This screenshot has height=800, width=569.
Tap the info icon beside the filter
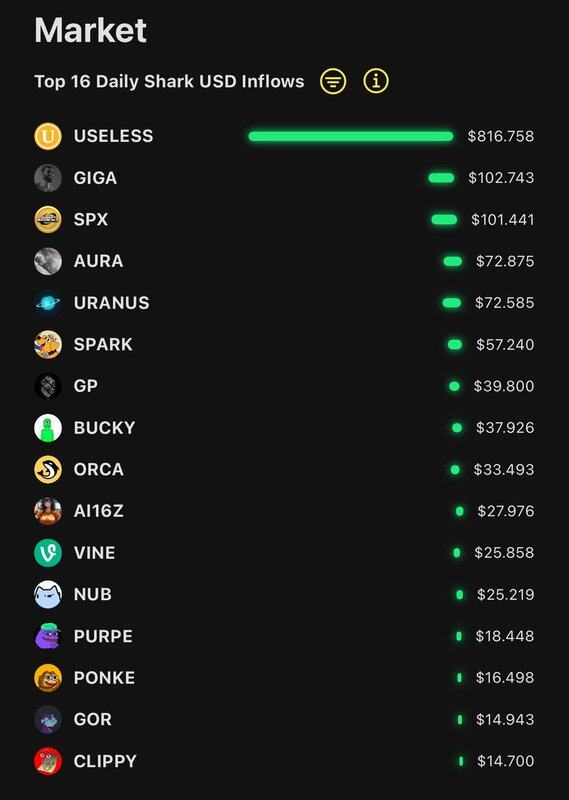pos(376,81)
